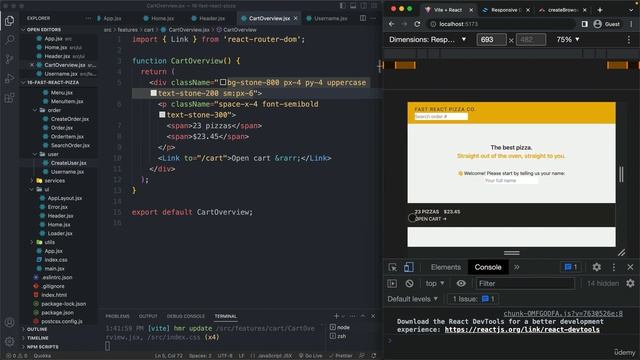Open the Search view in the activity bar
Image resolution: width=640 pixels, height=360 pixels.
[9, 40]
